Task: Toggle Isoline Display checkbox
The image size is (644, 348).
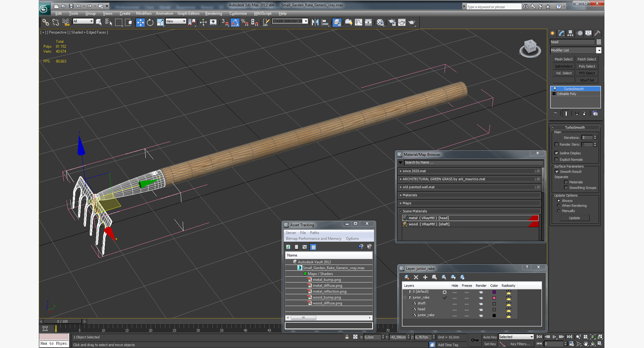Action: (557, 153)
